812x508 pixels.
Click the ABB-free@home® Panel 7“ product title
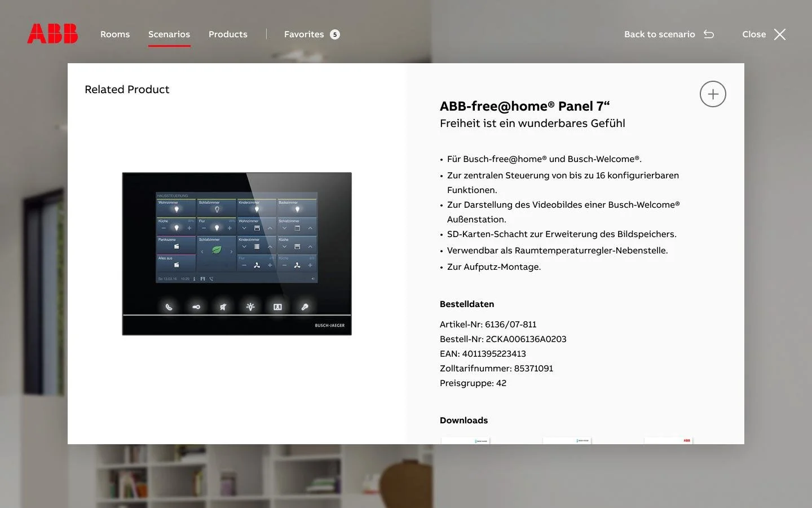525,106
